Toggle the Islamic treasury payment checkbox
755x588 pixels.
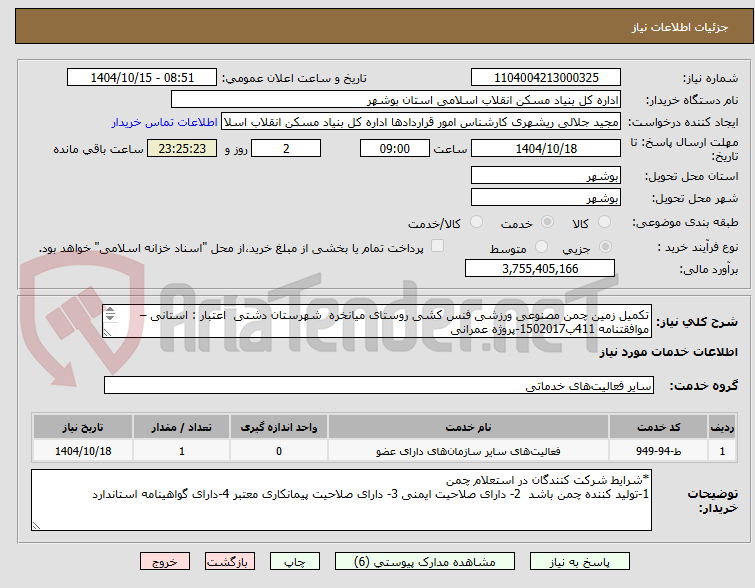[x=437, y=246]
